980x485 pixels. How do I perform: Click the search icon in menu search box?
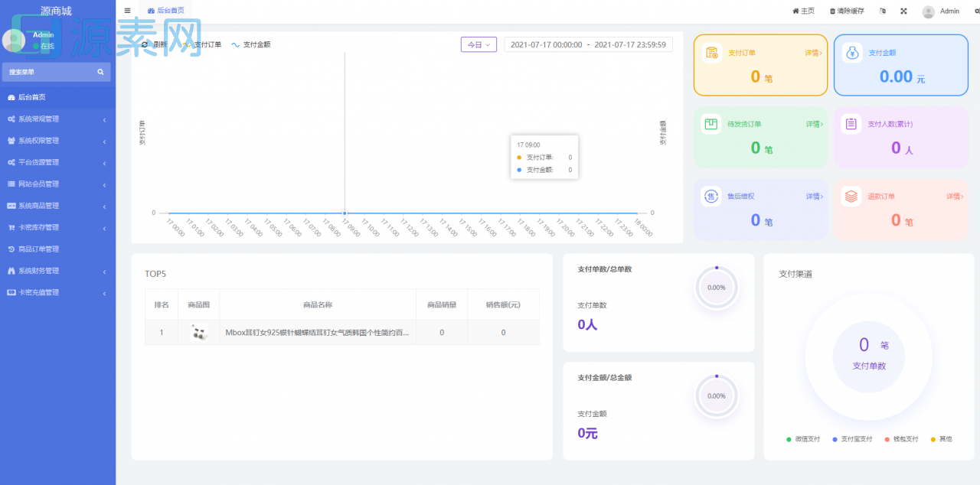point(100,72)
